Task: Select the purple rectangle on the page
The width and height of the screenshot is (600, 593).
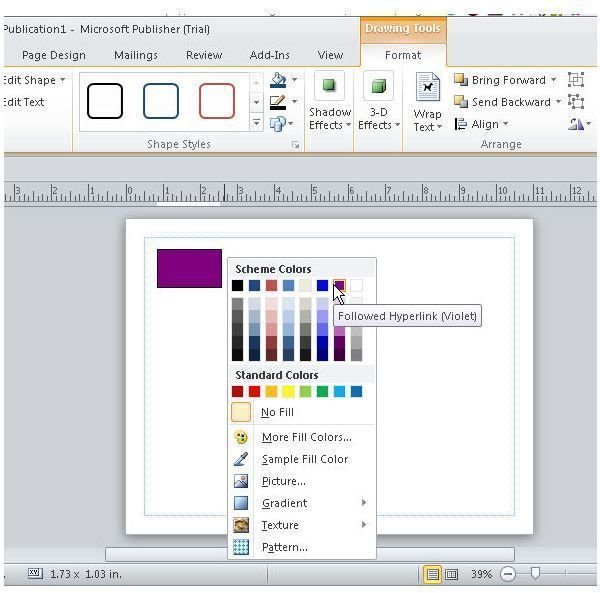Action: pos(189,269)
